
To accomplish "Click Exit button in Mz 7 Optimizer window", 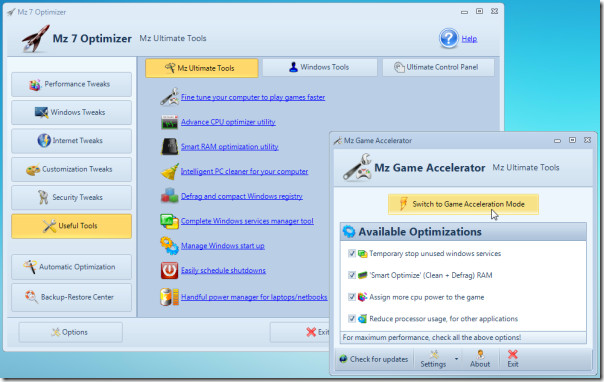I will coord(300,332).
